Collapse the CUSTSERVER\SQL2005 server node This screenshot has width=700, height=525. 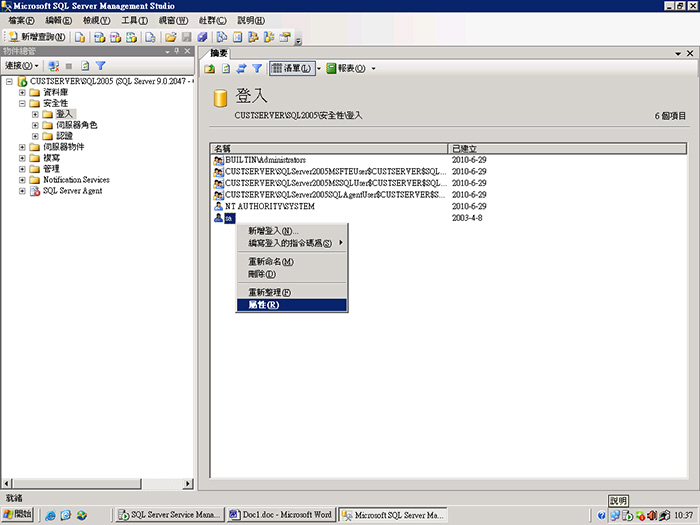coord(9,81)
